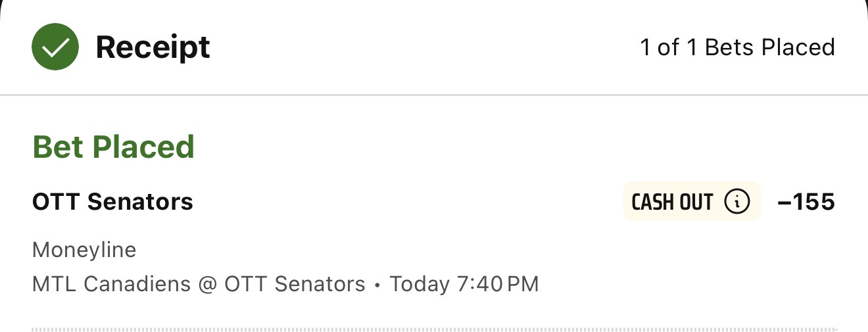Screen dimensions: 868x332
Task: Click the "1 of 1 Bets Placed" counter
Action: (737, 47)
